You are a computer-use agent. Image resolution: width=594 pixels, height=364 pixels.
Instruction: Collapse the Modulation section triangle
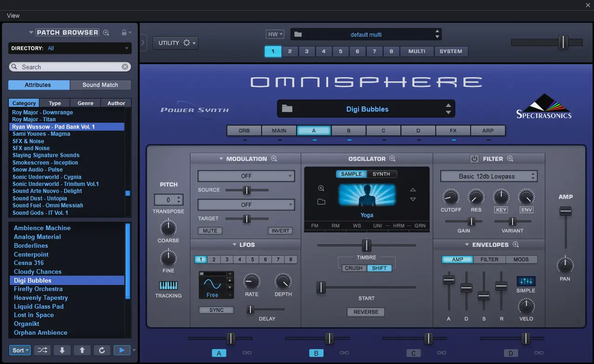point(221,159)
